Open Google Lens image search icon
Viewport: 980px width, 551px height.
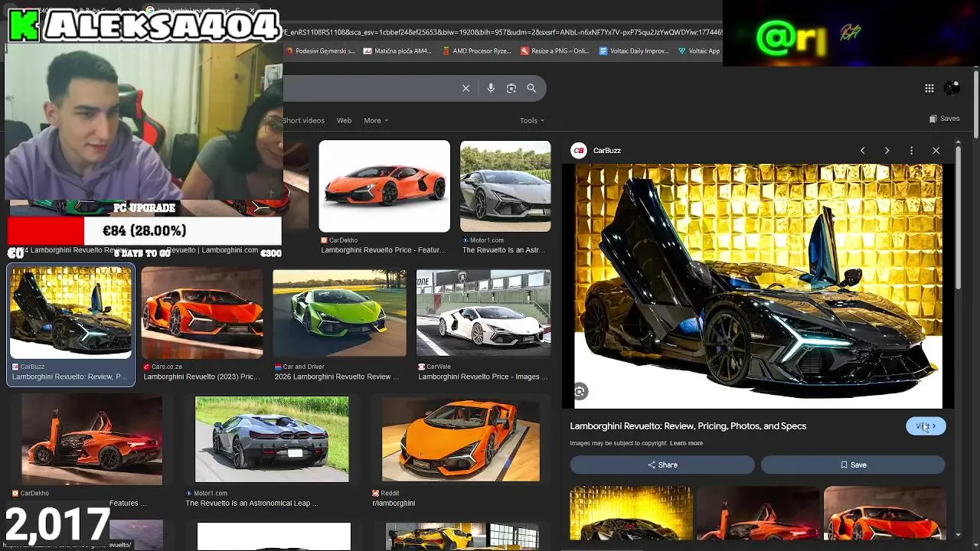click(511, 88)
